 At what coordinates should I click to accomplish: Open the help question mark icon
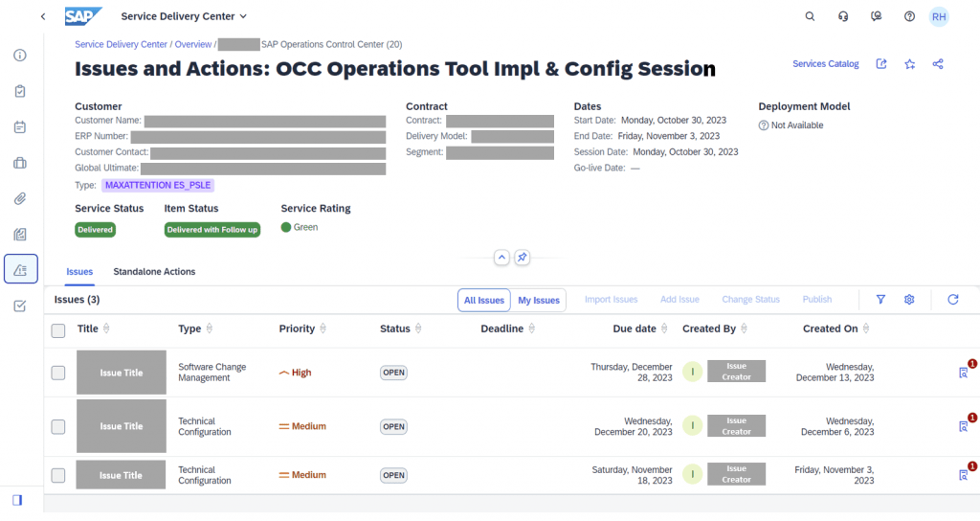click(909, 17)
